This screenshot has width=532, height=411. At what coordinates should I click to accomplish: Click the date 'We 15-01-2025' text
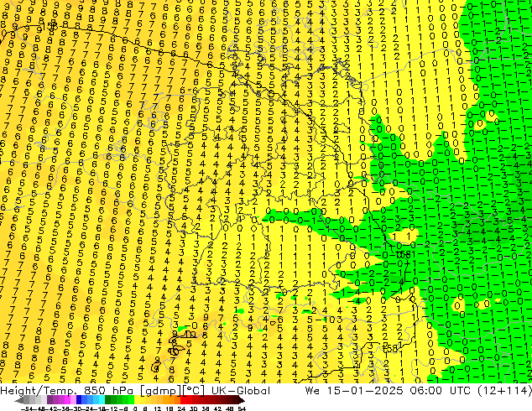(354, 391)
